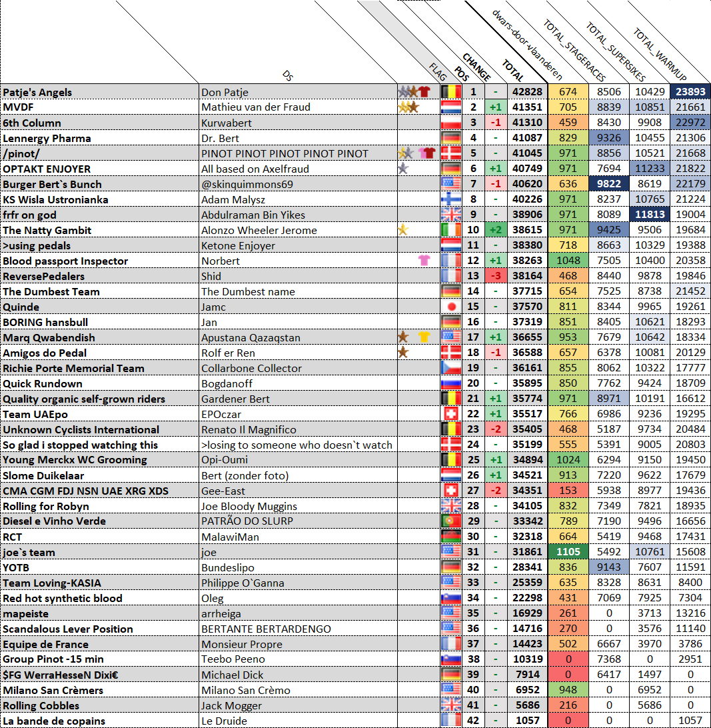
Task: Click the Irish flag in The Natty Gambit row
Action: tap(451, 229)
